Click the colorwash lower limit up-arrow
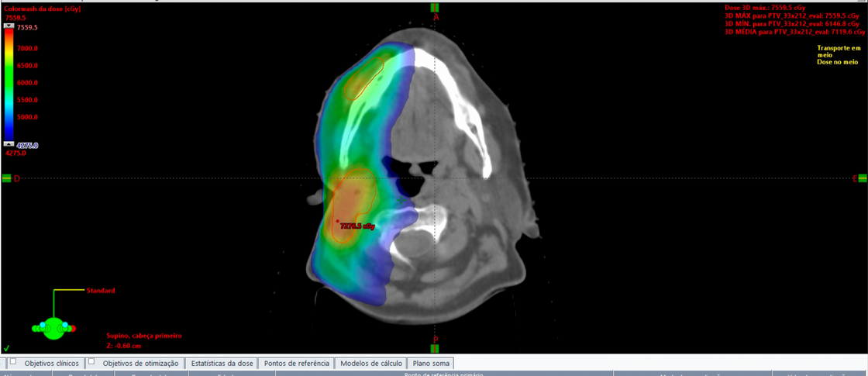The height and width of the screenshot is (376, 868). click(x=9, y=144)
